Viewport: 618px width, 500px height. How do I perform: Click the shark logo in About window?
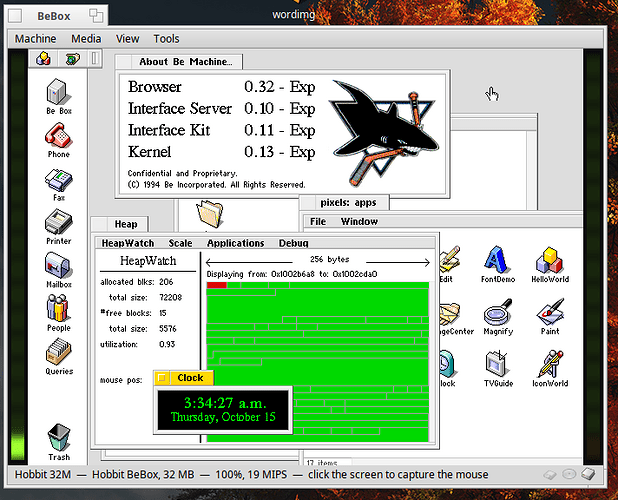click(x=383, y=133)
